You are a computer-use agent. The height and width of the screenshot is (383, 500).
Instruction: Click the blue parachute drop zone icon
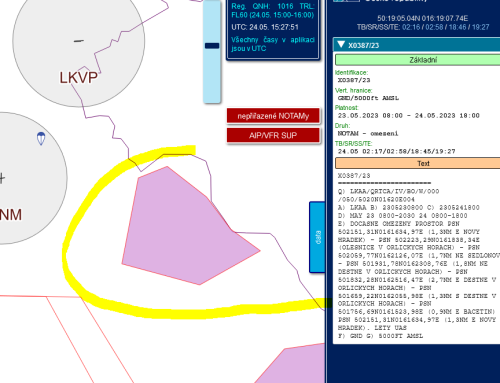click(x=41, y=138)
